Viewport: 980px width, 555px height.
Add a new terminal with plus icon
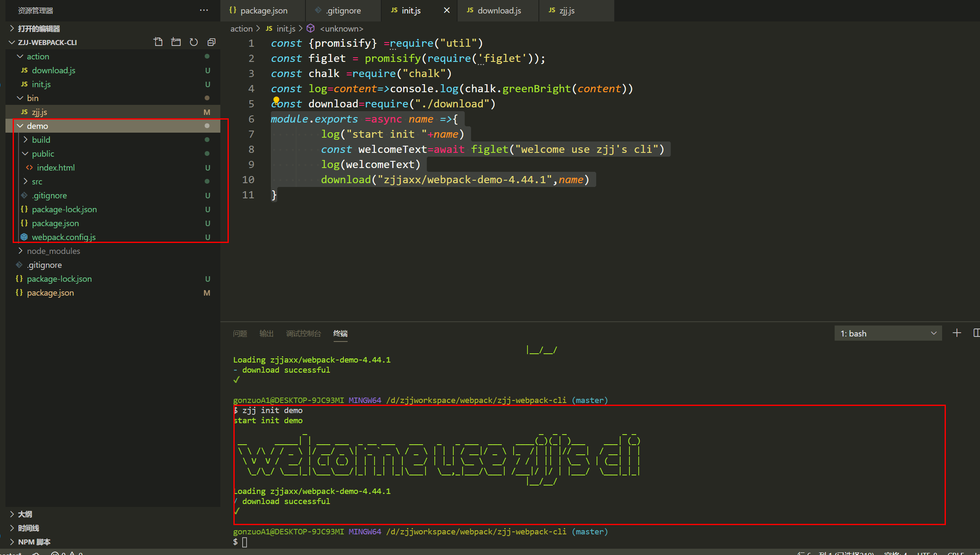[956, 333]
